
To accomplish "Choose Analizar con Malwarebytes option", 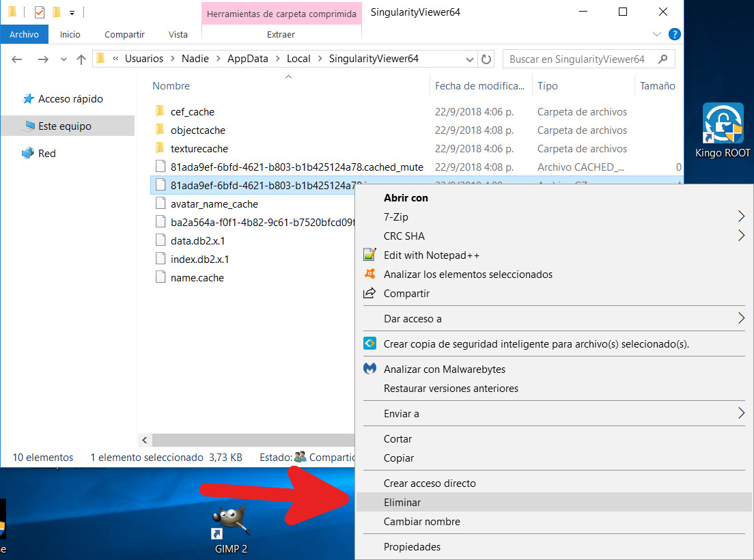I will click(444, 369).
